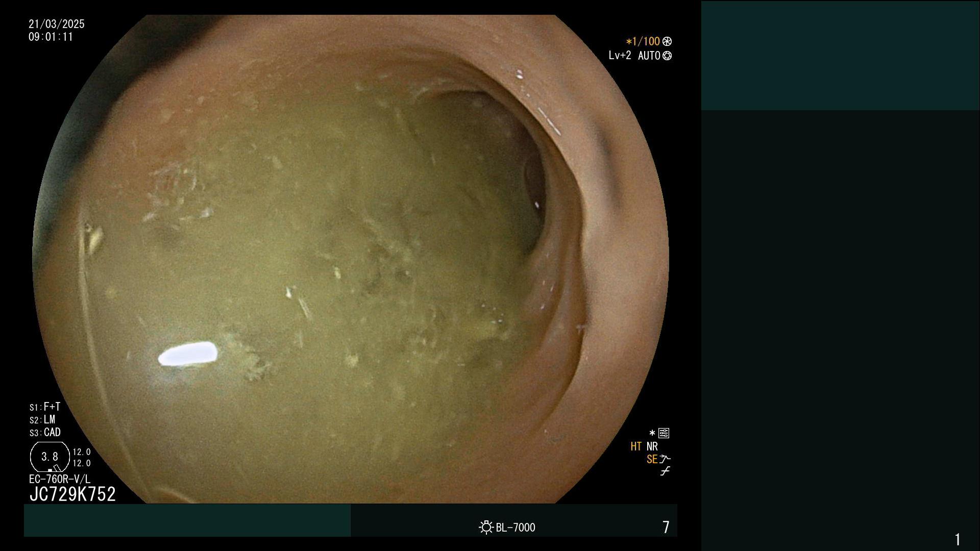Click the time stamp 09:01:11
Image resolution: width=980 pixels, height=551 pixels.
[51, 37]
